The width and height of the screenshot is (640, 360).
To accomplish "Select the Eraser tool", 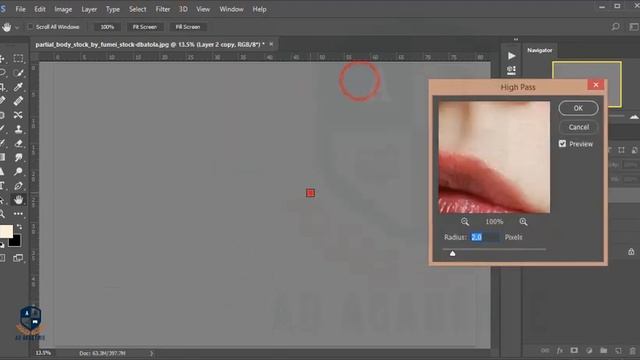I will click(18, 143).
